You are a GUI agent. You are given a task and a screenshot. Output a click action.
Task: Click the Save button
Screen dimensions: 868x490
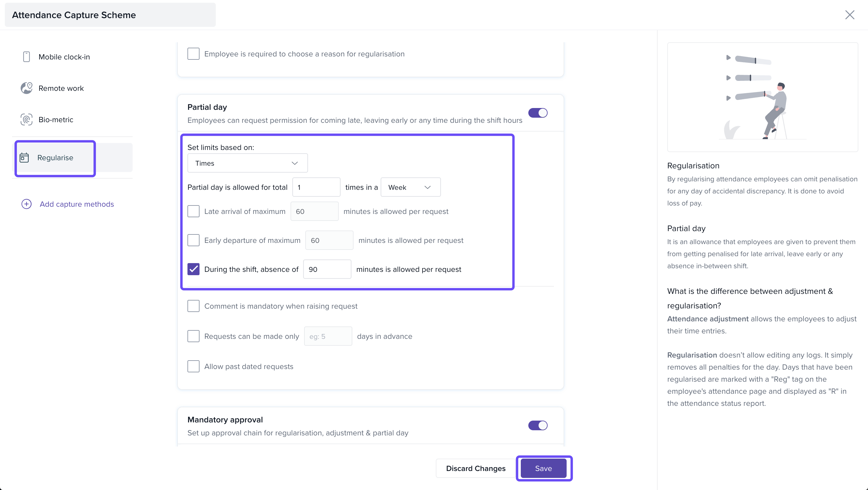pyautogui.click(x=543, y=468)
